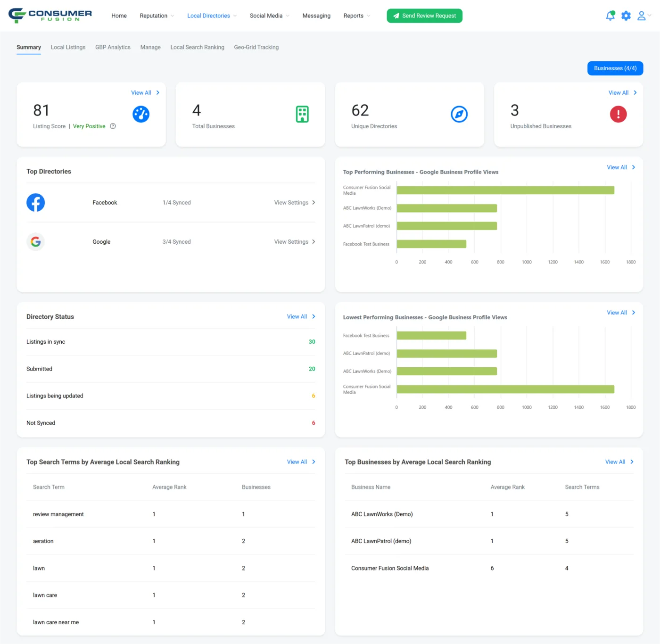Click ABC LawnWorks bar in Top Performing chart
The image size is (660, 644).
coord(447,208)
